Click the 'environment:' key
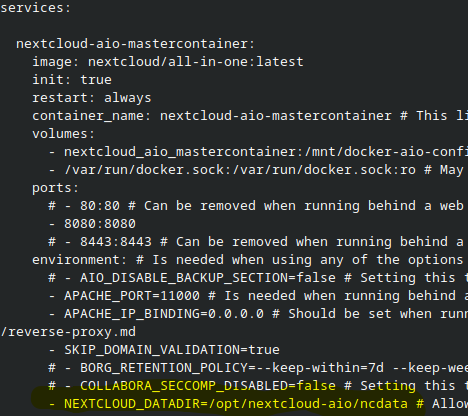The width and height of the screenshot is (468, 416). pyautogui.click(x=80, y=260)
